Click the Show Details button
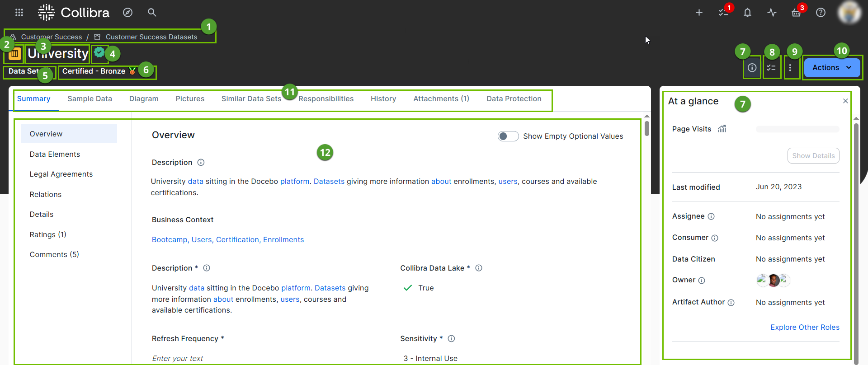Screen dimensions: 868x365 813,156
